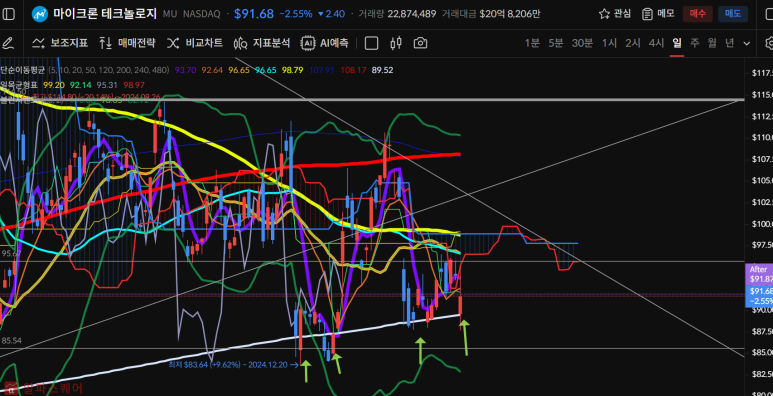Capture chart with camera icon
Viewport: 773px width, 396px height.
pyautogui.click(x=420, y=43)
